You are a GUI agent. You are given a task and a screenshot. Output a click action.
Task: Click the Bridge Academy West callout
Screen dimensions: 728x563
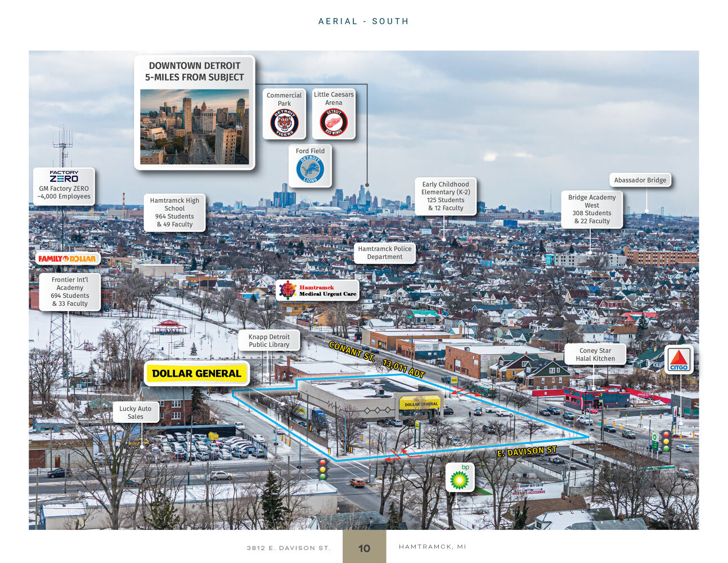pyautogui.click(x=592, y=209)
